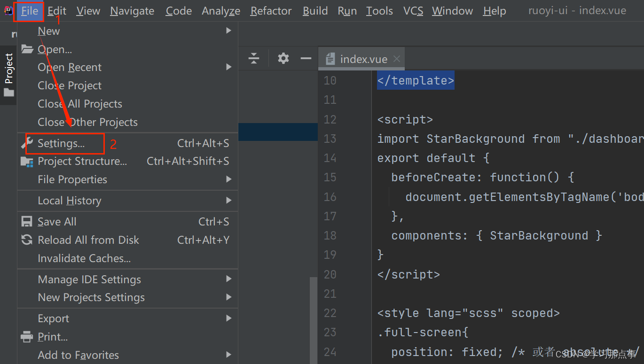
Task: Click the IntelliJ app logo icon
Action: click(x=8, y=10)
